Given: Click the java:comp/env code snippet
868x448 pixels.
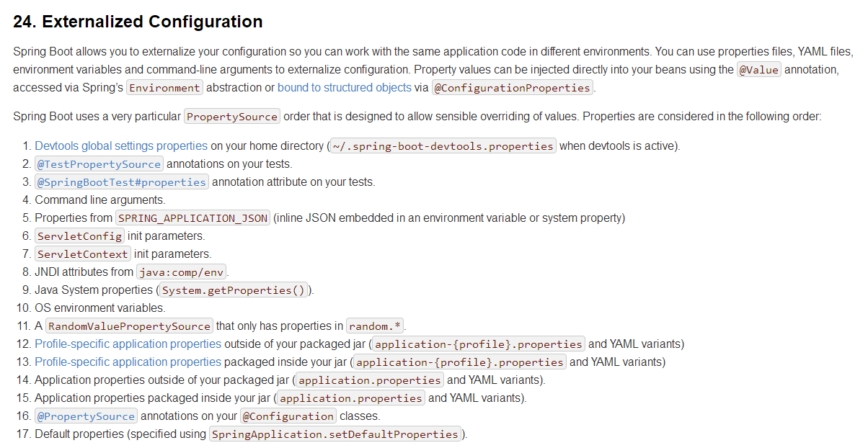Looking at the screenshot, I should point(182,272).
